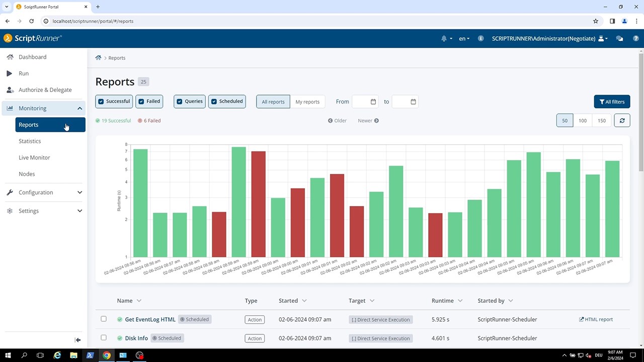Open the Runtime column sort dropdown
Viewport: 644px width, 362px height.
(460, 301)
